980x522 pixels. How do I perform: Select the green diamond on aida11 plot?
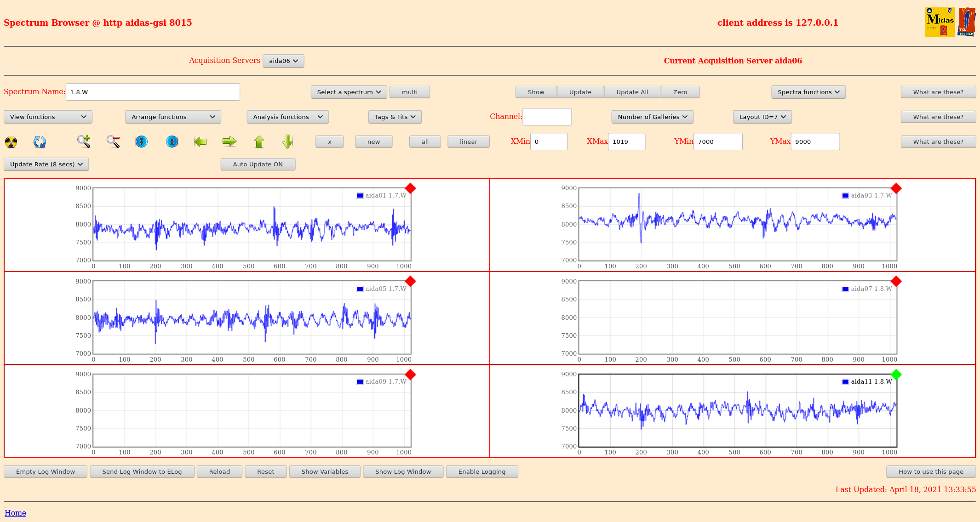point(896,374)
